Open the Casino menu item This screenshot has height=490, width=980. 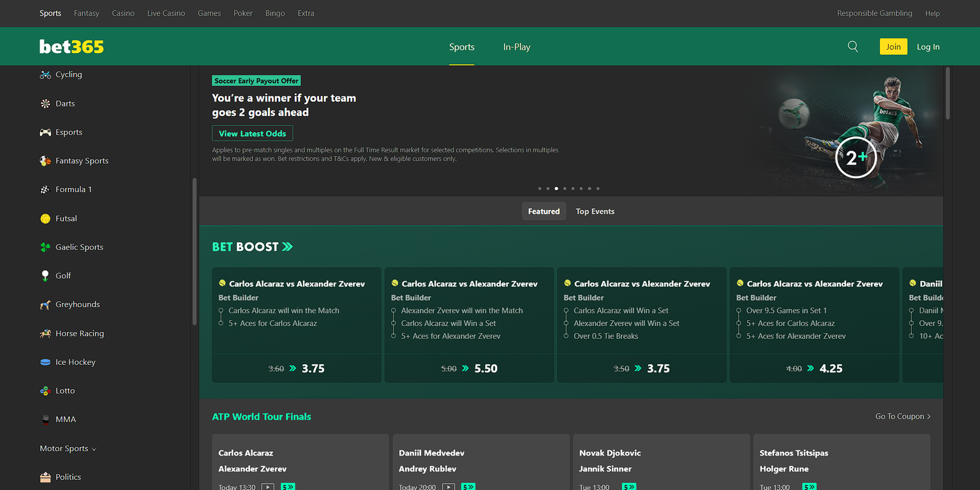click(122, 13)
